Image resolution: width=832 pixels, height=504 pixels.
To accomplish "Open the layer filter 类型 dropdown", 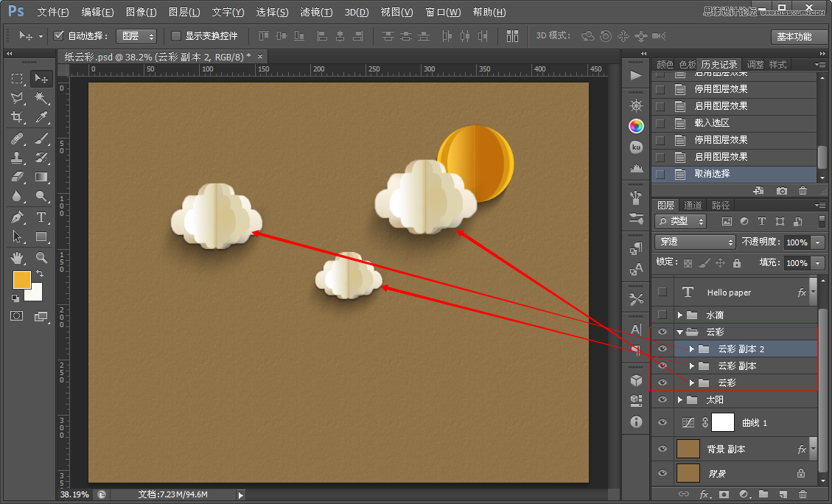I will click(x=681, y=221).
